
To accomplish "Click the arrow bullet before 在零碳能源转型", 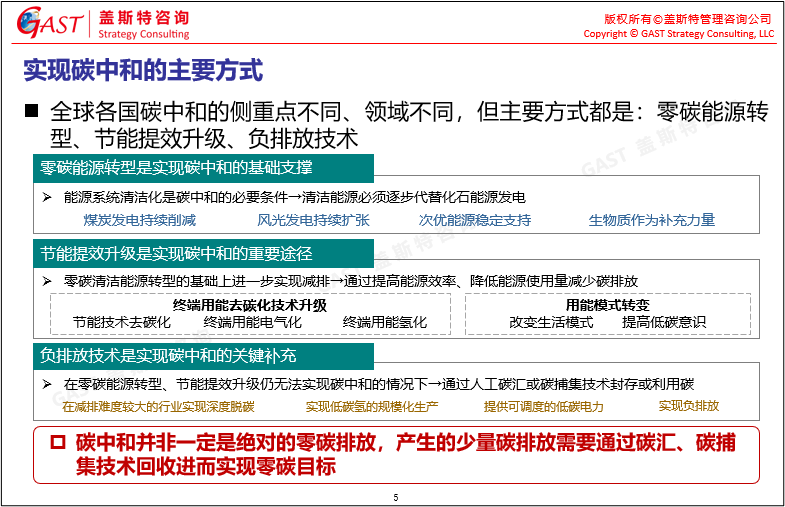I will click(x=47, y=384).
